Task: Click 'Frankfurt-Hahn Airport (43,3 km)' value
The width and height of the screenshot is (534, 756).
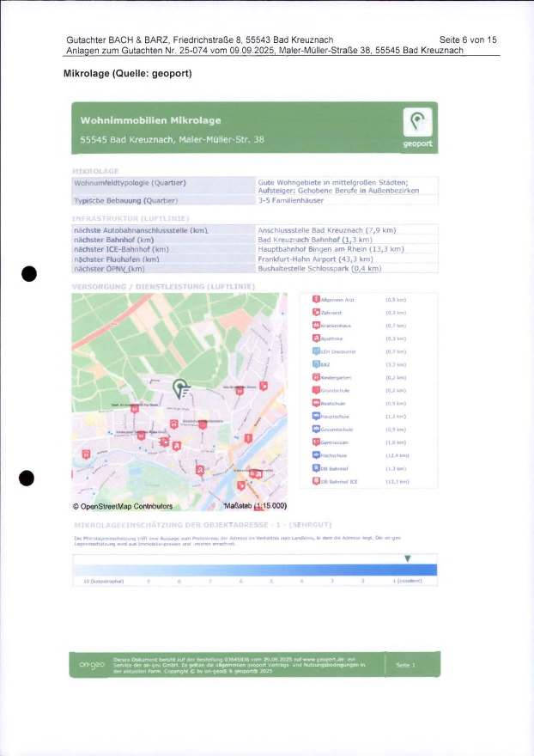Action: pos(315,259)
